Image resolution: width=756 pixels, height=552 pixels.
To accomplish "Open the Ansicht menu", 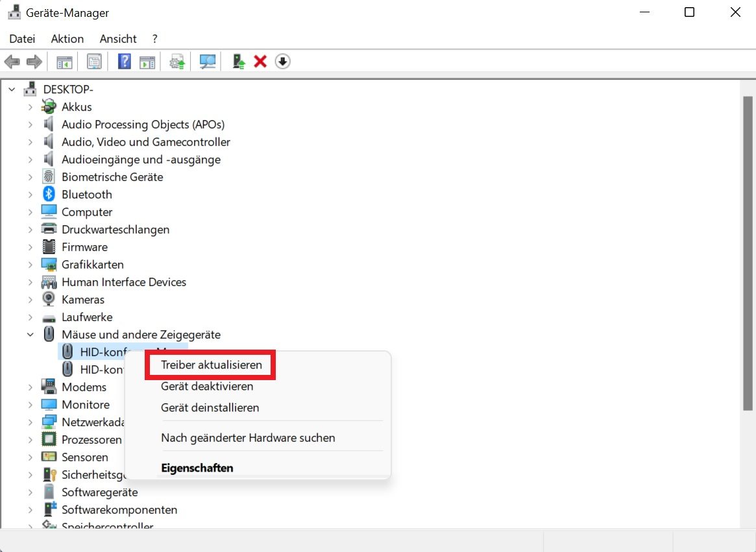I will [x=118, y=38].
